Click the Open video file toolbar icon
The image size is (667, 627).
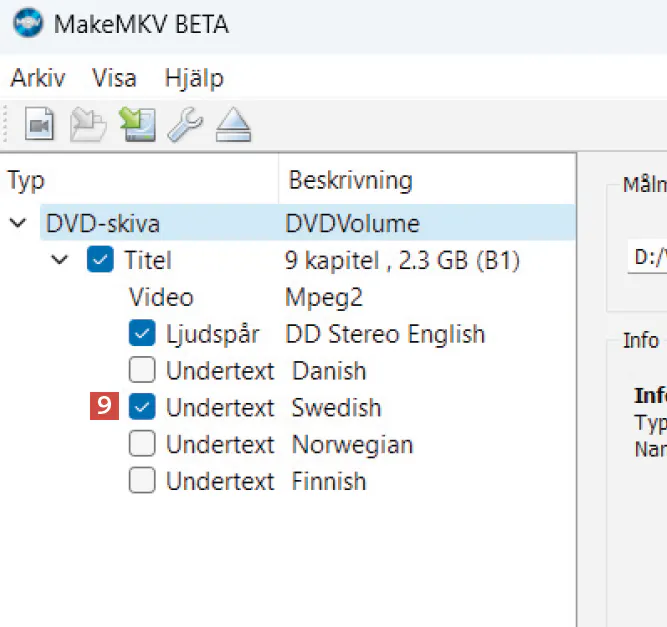point(38,125)
